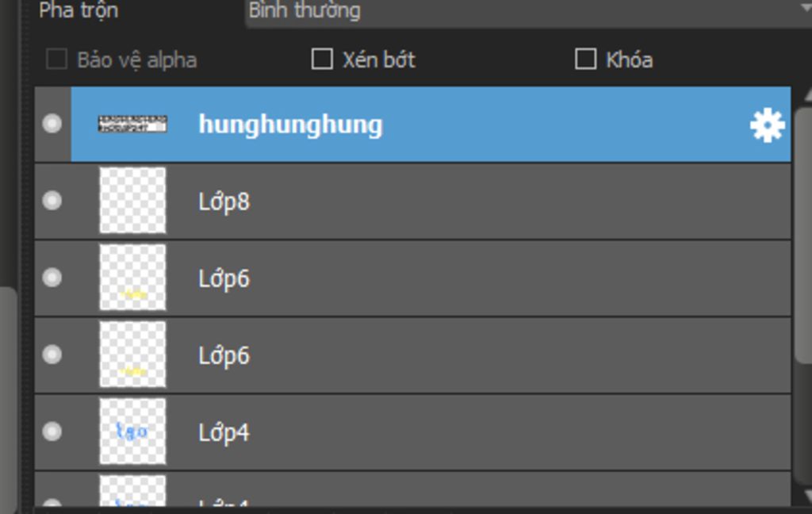Viewport: 812px width, 514px height.
Task: Click the hunghunghung layer name
Action: click(290, 125)
